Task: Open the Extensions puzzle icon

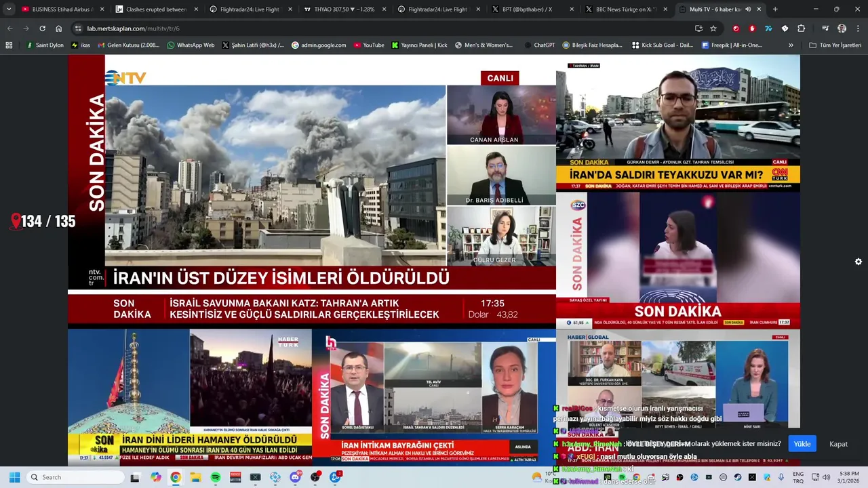Action: click(801, 28)
